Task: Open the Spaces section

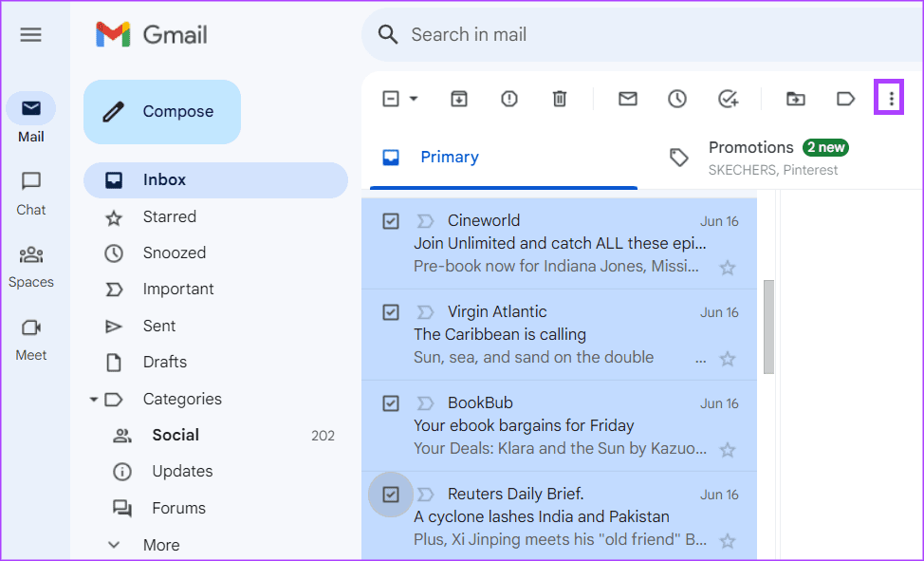Action: pos(30,268)
